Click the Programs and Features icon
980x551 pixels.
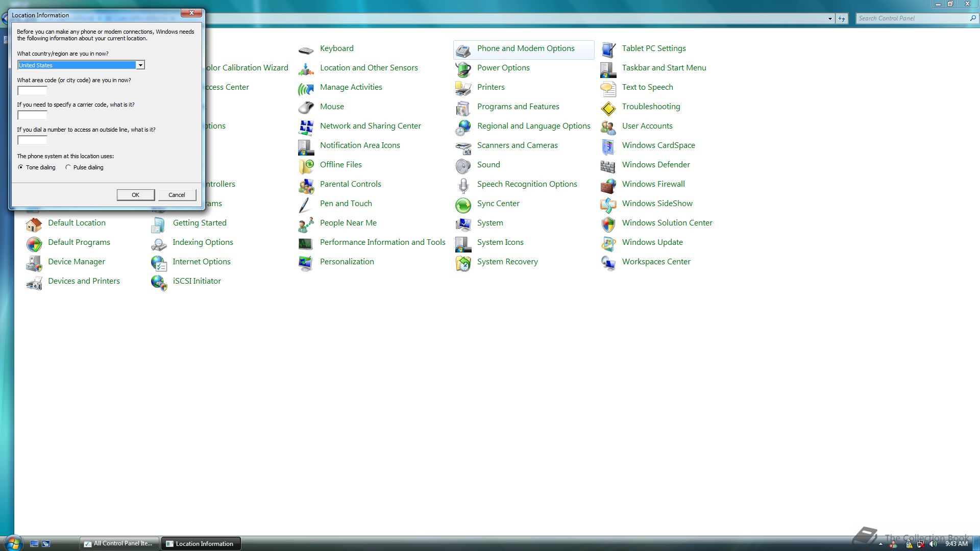[463, 108]
